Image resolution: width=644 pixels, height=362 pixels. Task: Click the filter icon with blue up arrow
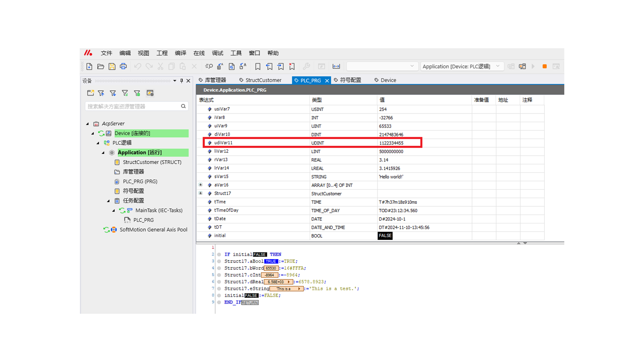[101, 93]
